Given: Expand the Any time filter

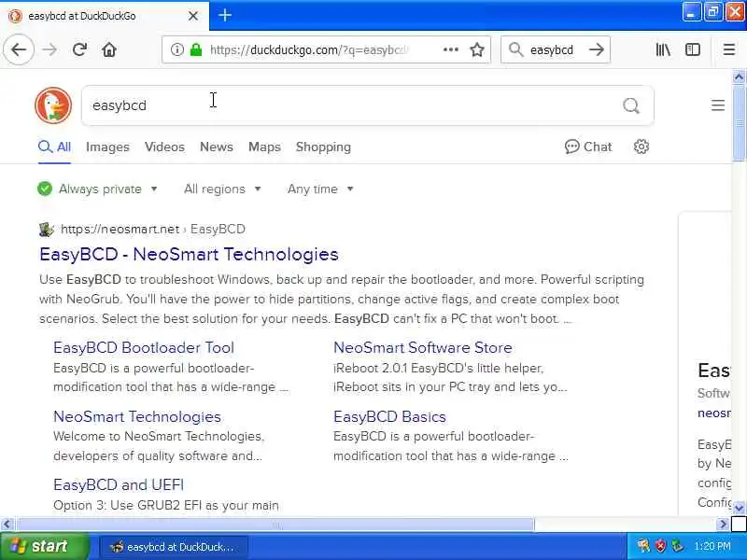Looking at the screenshot, I should click(x=320, y=189).
